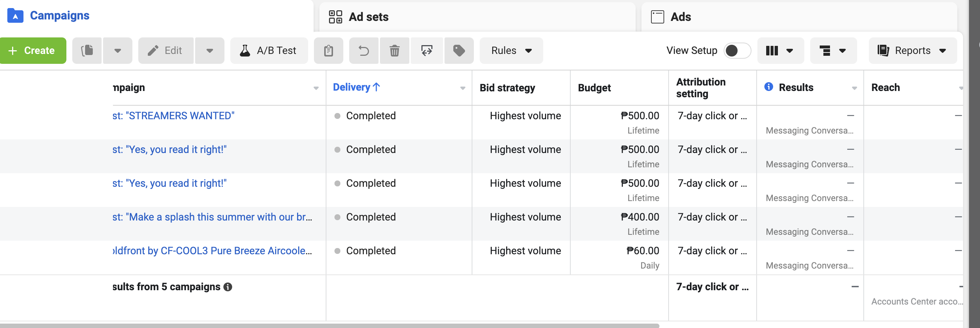Image resolution: width=980 pixels, height=328 pixels.
Task: Open the Reports dropdown menu
Action: [x=912, y=51]
